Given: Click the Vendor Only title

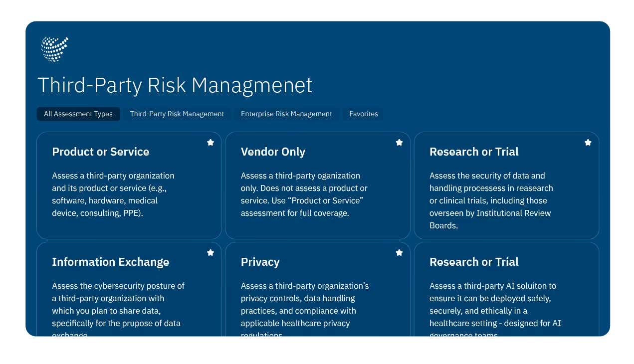Looking at the screenshot, I should click(x=273, y=152).
